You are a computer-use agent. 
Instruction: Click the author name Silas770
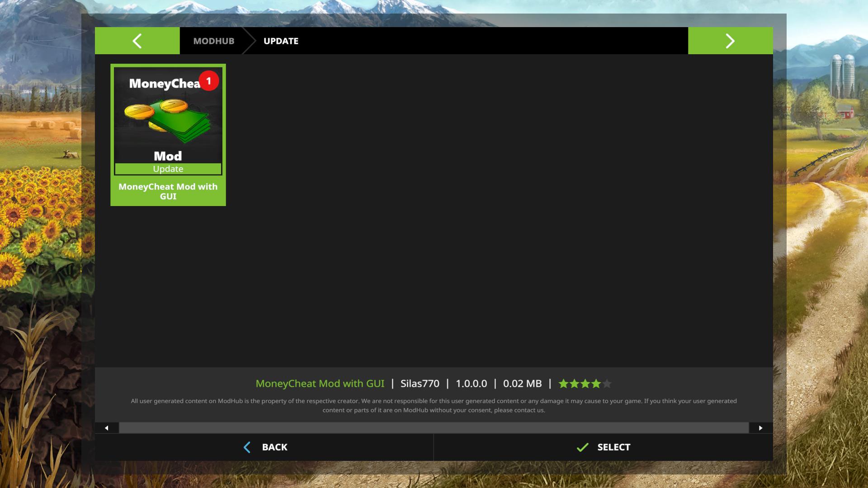click(420, 384)
